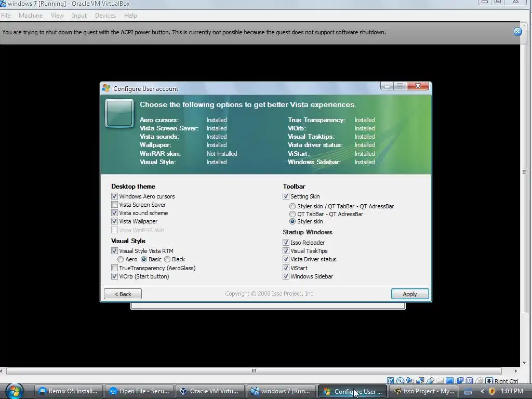The width and height of the screenshot is (532, 399).
Task: Click the keyboard icon in system tray
Action: click(468, 392)
